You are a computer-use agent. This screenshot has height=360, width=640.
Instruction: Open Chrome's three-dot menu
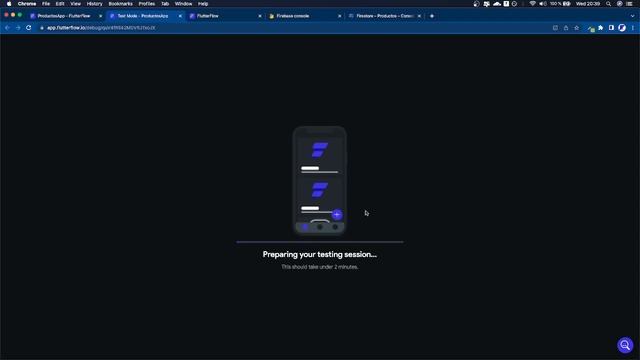(x=633, y=28)
